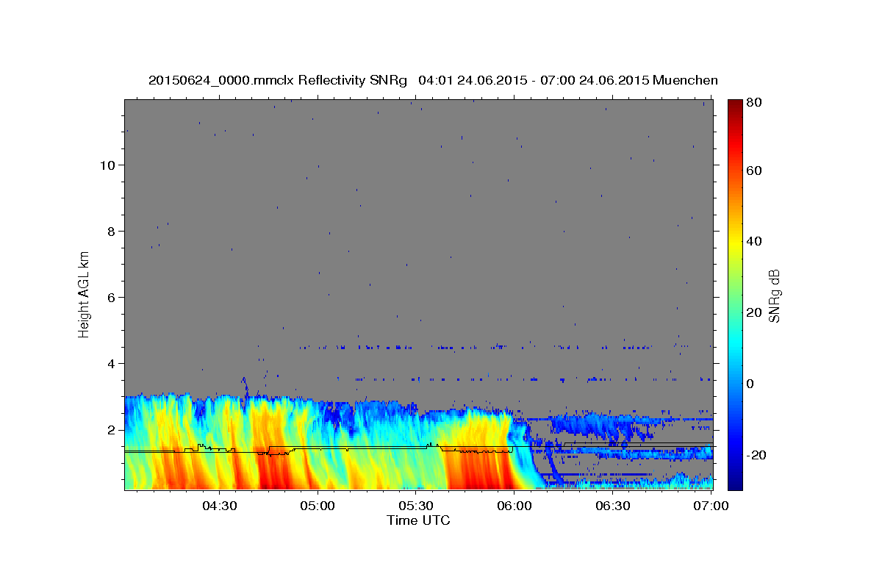Click the colorbar value 60
The height and width of the screenshot is (588, 882).
point(753,171)
